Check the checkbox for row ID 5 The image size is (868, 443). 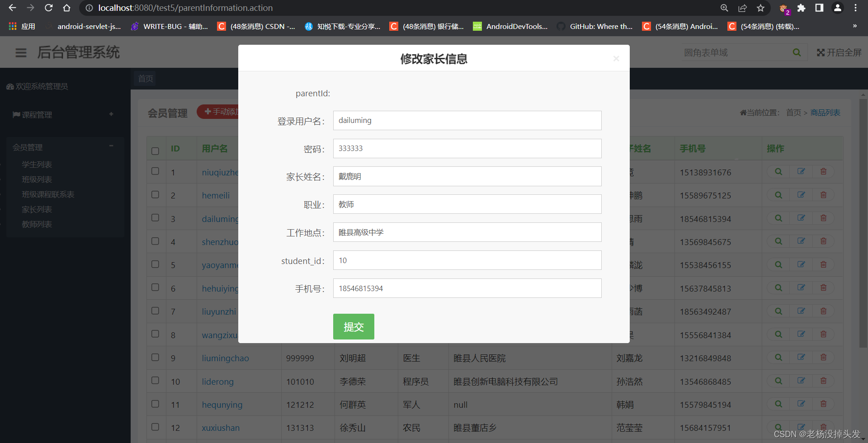[155, 264]
